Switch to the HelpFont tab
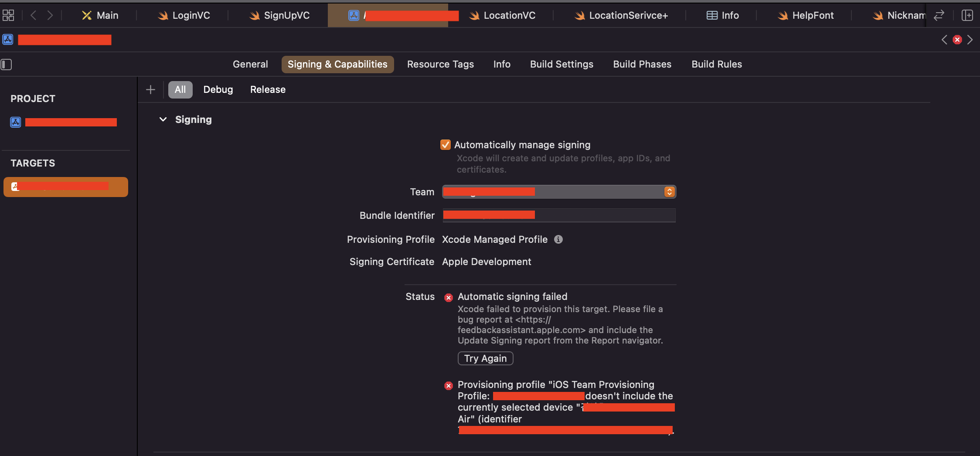The width and height of the screenshot is (980, 456). coord(805,15)
